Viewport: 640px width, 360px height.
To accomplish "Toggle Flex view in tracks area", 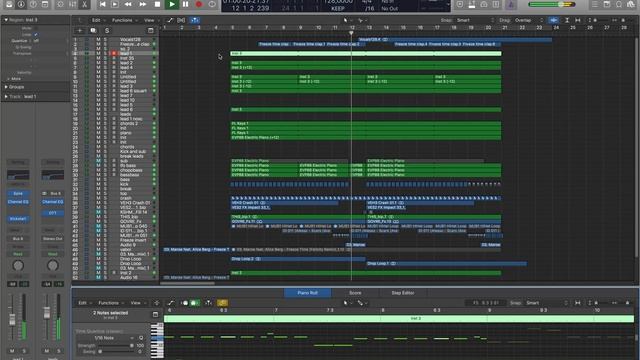I will click(x=181, y=20).
